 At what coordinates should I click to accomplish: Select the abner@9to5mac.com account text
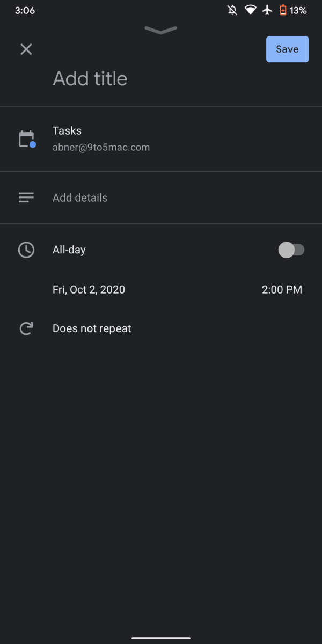click(x=101, y=147)
